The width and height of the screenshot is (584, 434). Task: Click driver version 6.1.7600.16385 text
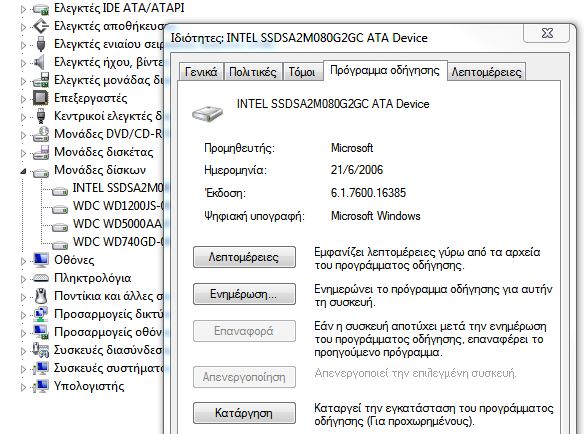[368, 193]
